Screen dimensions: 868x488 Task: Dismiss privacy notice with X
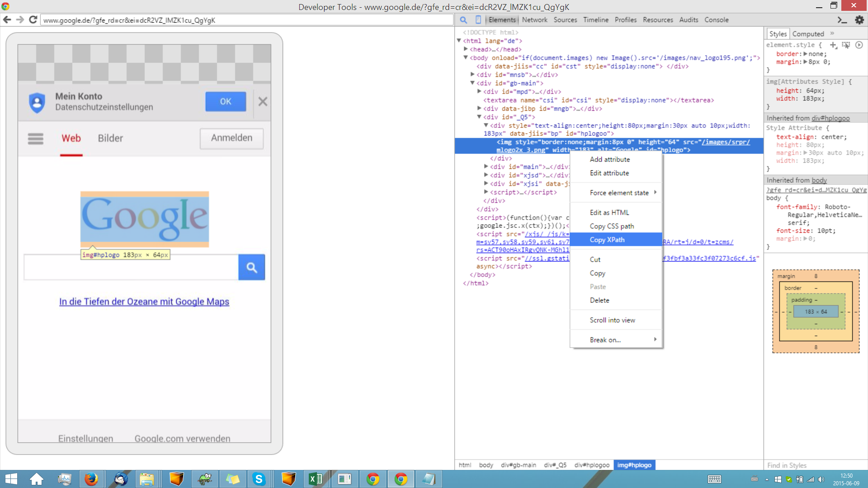click(x=263, y=102)
